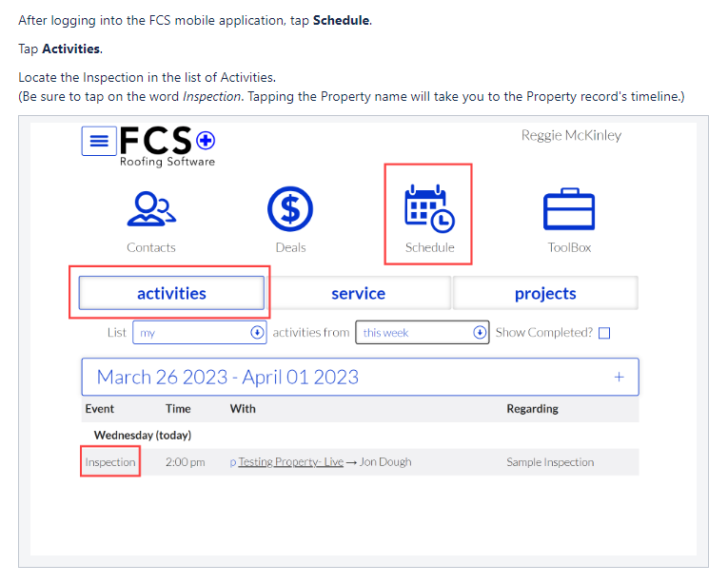Tap the Schedule calendar icon
728x584 pixels.
pyautogui.click(x=429, y=208)
